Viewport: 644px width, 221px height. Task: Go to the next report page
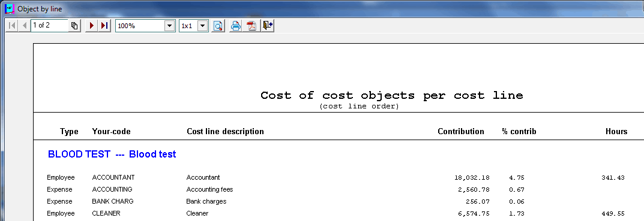tap(91, 26)
